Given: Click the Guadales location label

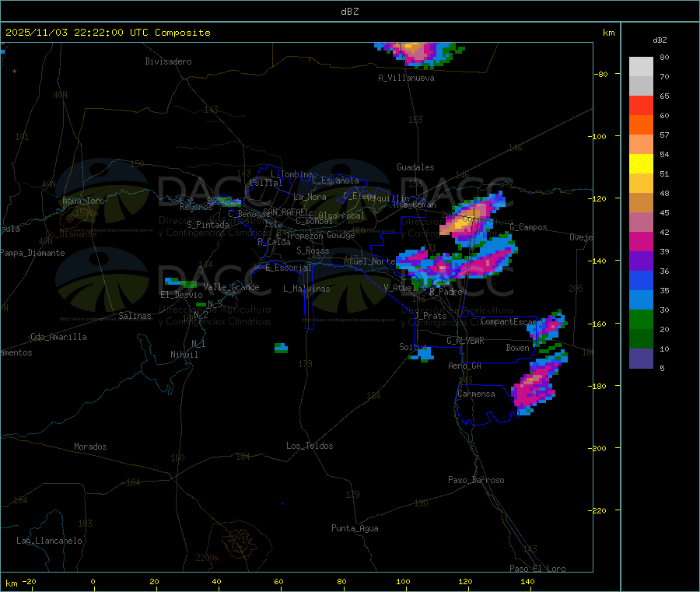Looking at the screenshot, I should (415, 167).
